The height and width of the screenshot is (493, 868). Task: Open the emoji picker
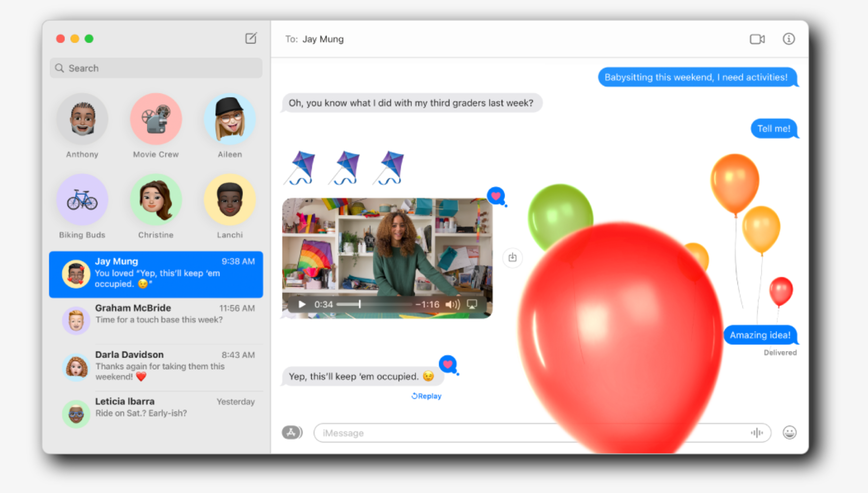789,432
